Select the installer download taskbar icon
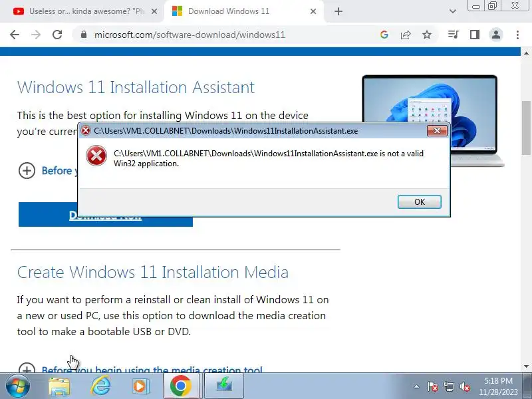The image size is (532, 399). [224, 386]
